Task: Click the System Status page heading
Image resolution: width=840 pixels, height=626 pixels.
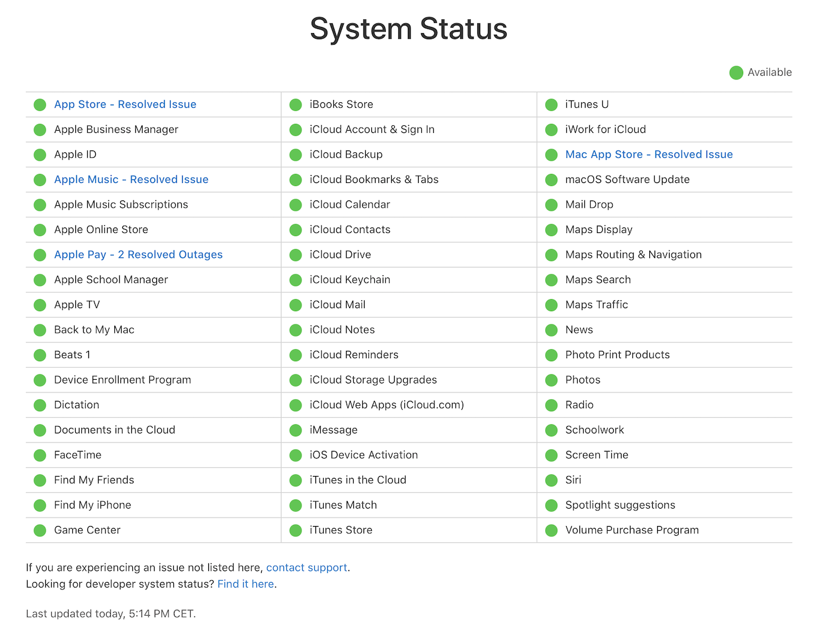Action: click(409, 29)
